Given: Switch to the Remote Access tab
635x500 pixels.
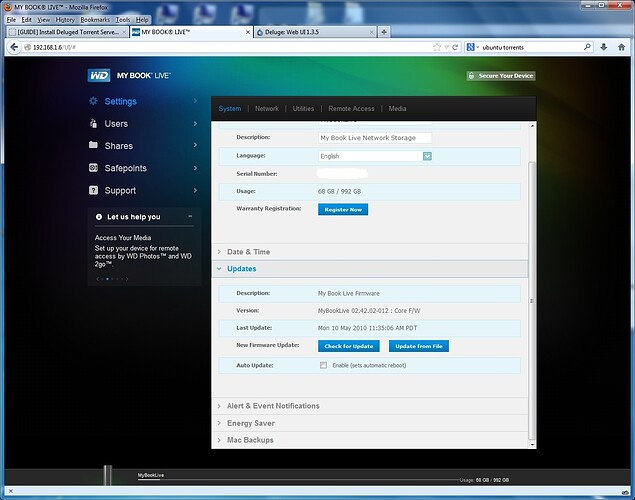Looking at the screenshot, I should coord(351,109).
